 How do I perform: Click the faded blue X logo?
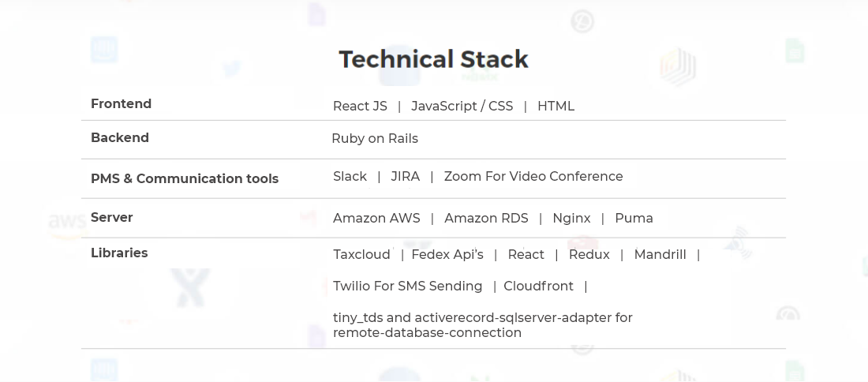[190, 287]
